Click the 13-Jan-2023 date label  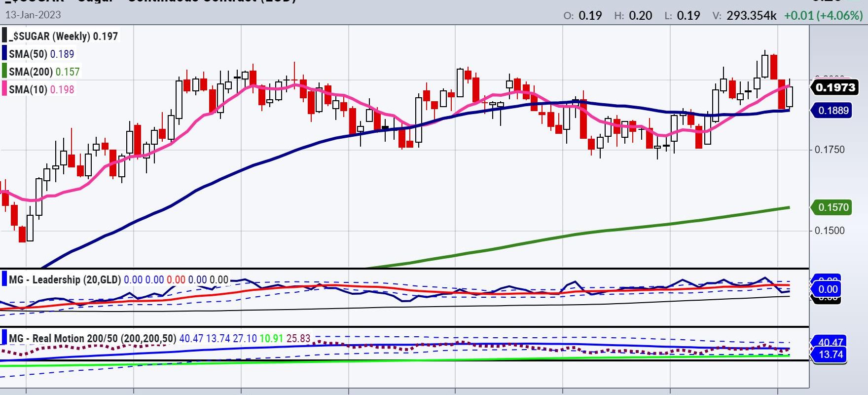click(33, 15)
